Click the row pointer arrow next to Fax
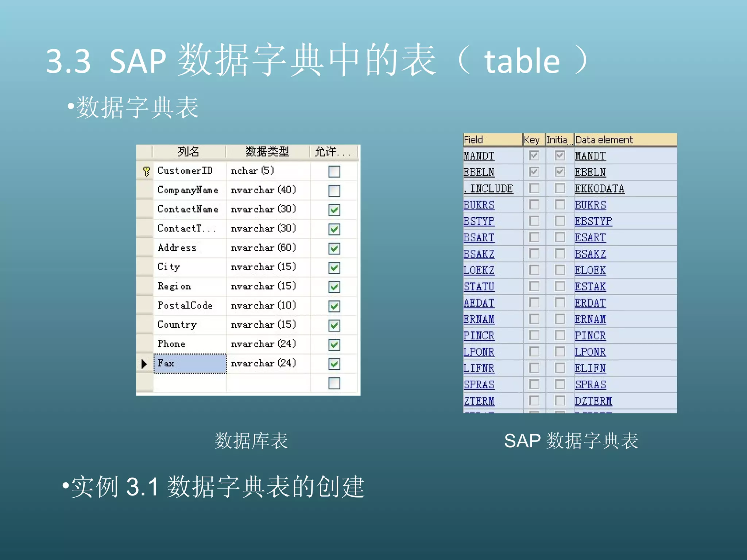This screenshot has width=747, height=560. [144, 363]
